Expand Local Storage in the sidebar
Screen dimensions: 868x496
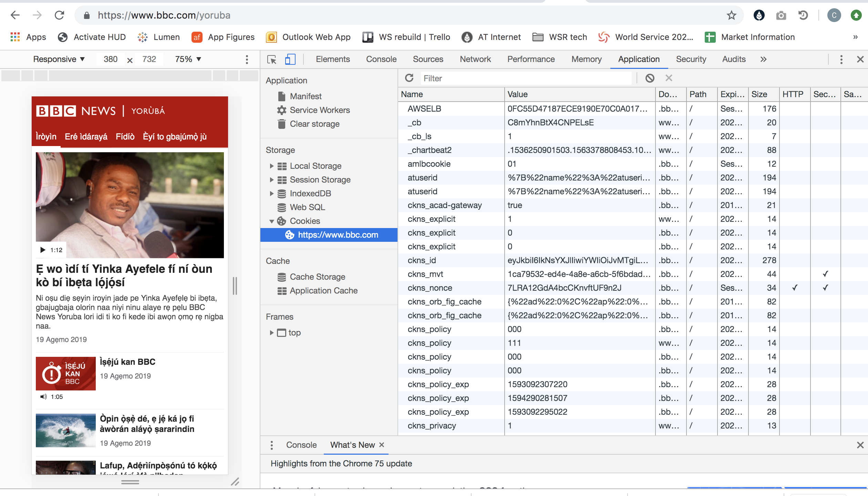pos(272,166)
